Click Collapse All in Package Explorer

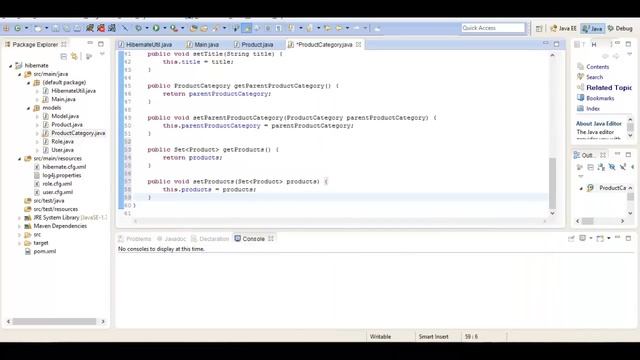coord(63,56)
